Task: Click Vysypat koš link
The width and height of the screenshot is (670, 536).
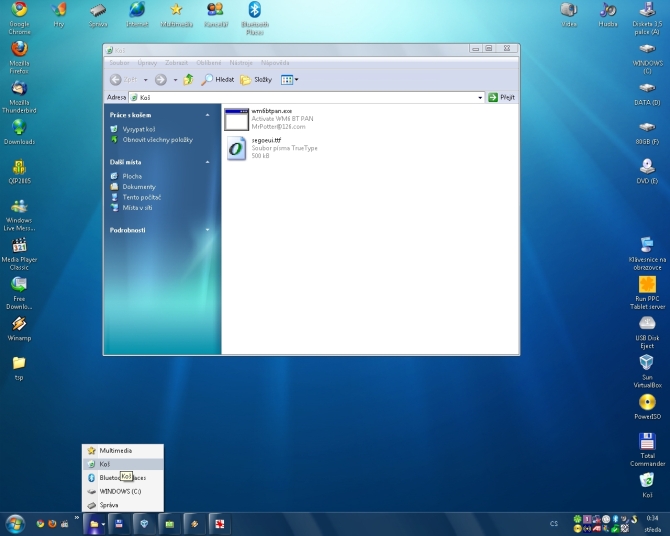Action: [x=138, y=130]
